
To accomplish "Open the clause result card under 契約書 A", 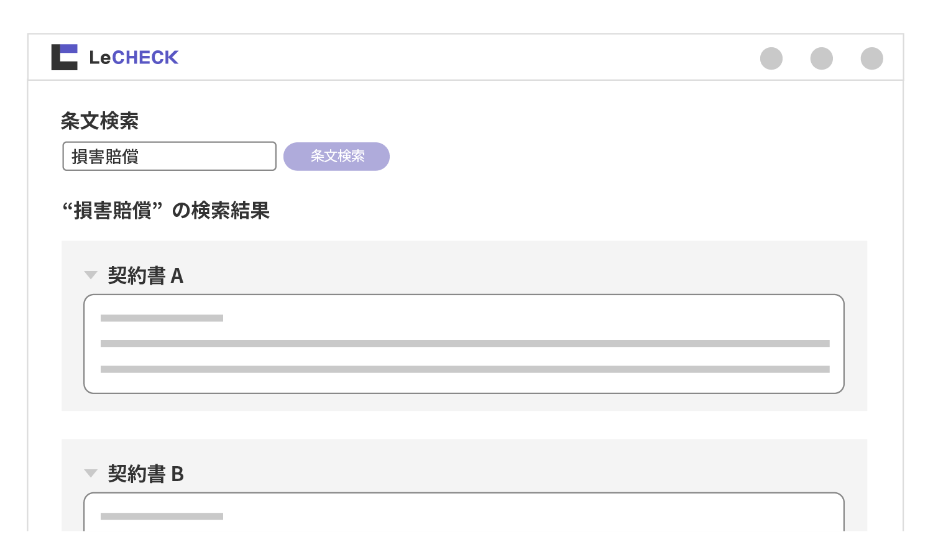I will coord(464,344).
